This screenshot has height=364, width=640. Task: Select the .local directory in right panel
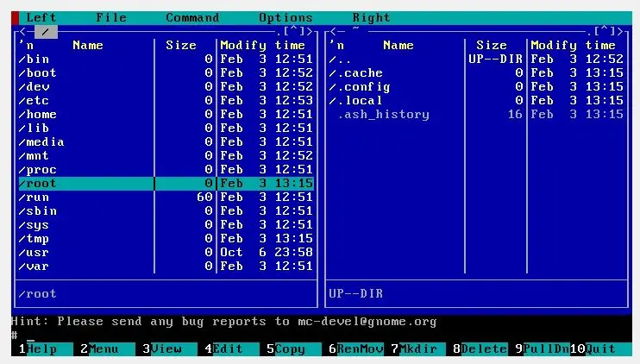(476, 100)
